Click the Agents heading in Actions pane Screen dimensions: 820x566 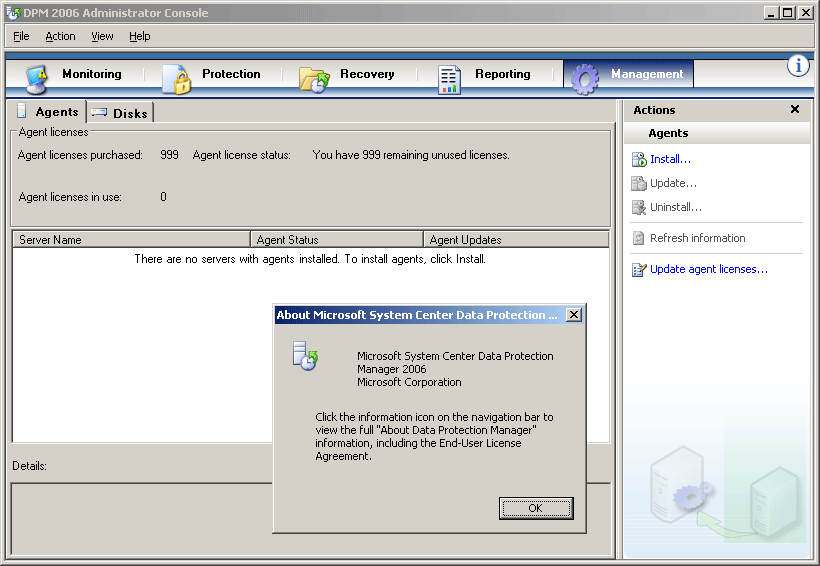tap(668, 133)
